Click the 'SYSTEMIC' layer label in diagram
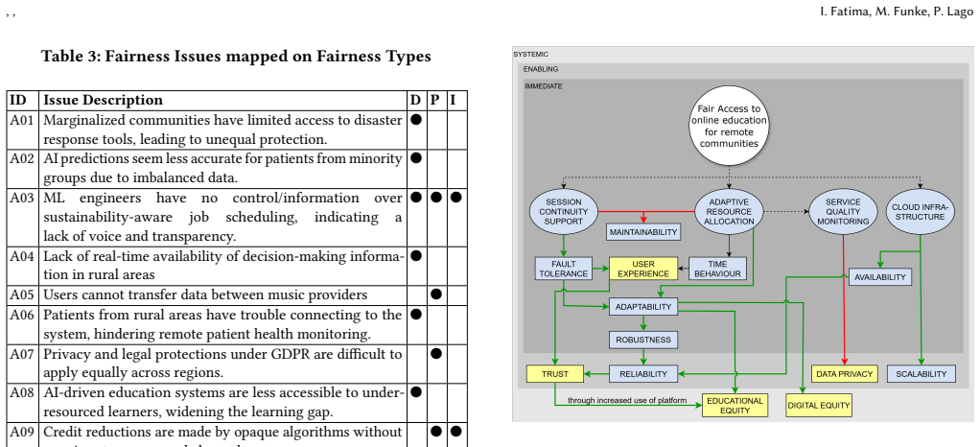 (x=530, y=55)
